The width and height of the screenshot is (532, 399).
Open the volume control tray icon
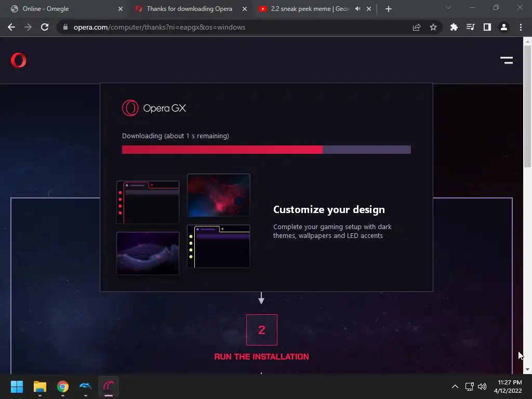tap(482, 387)
